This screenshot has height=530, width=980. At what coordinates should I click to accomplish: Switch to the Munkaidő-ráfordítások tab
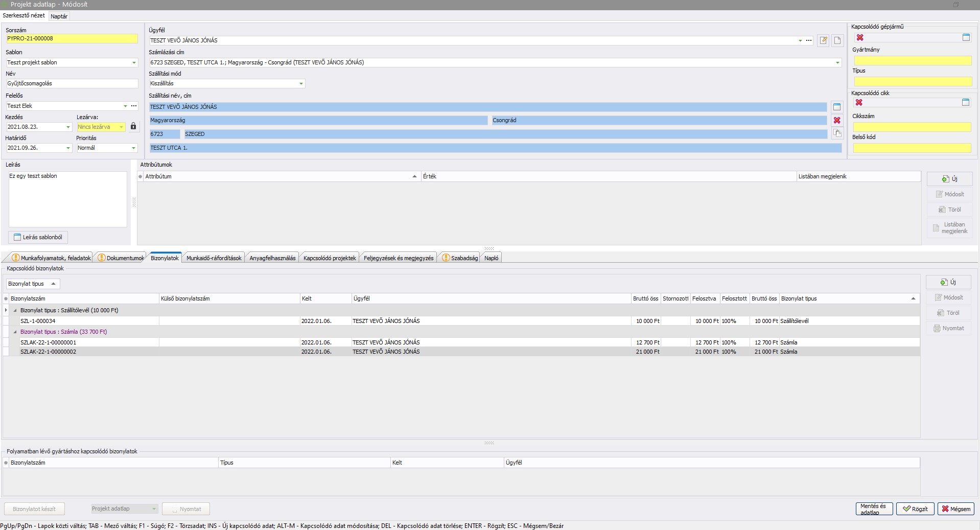click(x=214, y=258)
